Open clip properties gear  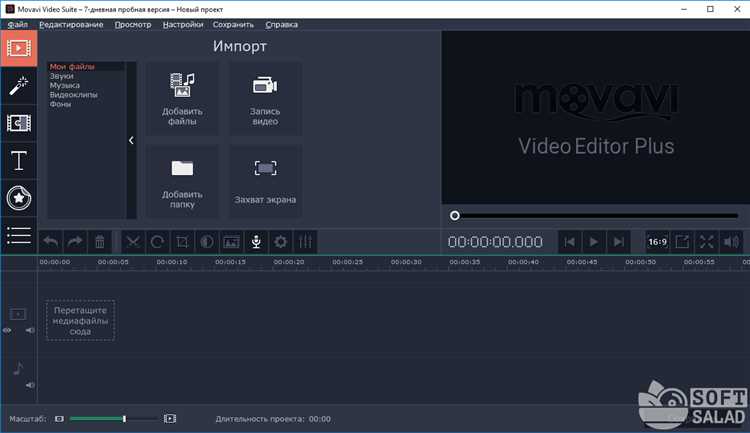pos(280,242)
